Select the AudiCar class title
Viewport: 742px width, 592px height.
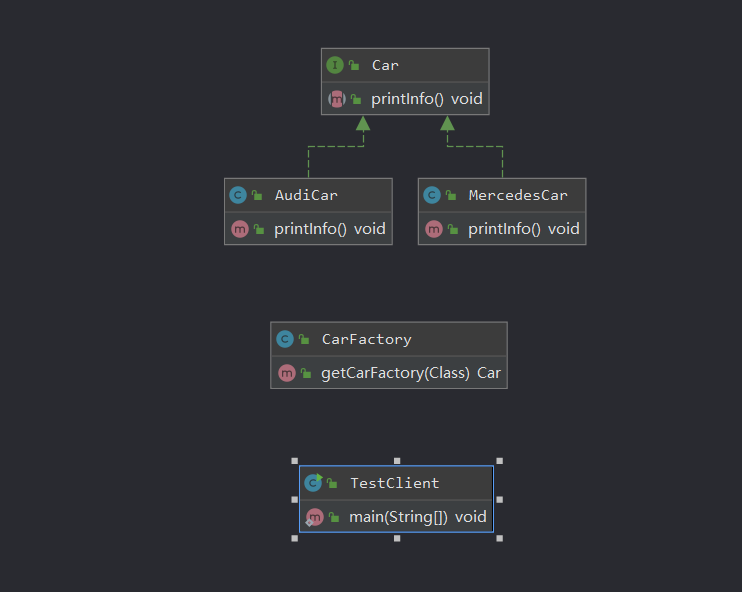tap(306, 195)
